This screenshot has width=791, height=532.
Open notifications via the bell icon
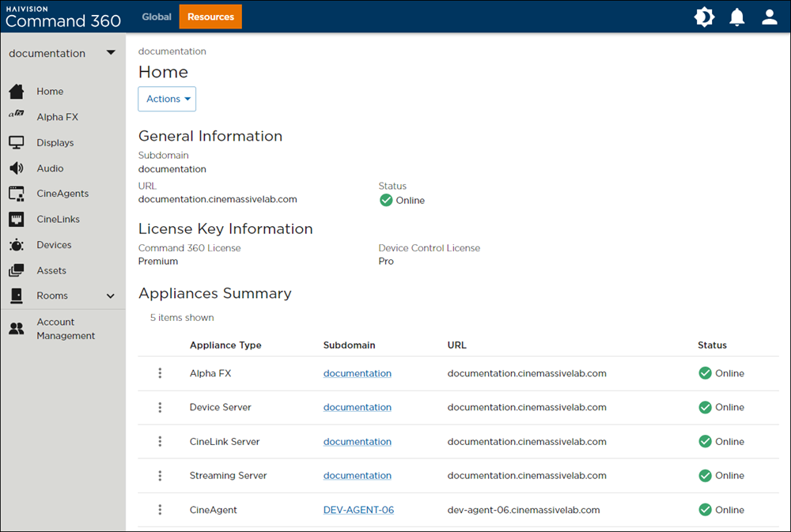click(x=736, y=16)
